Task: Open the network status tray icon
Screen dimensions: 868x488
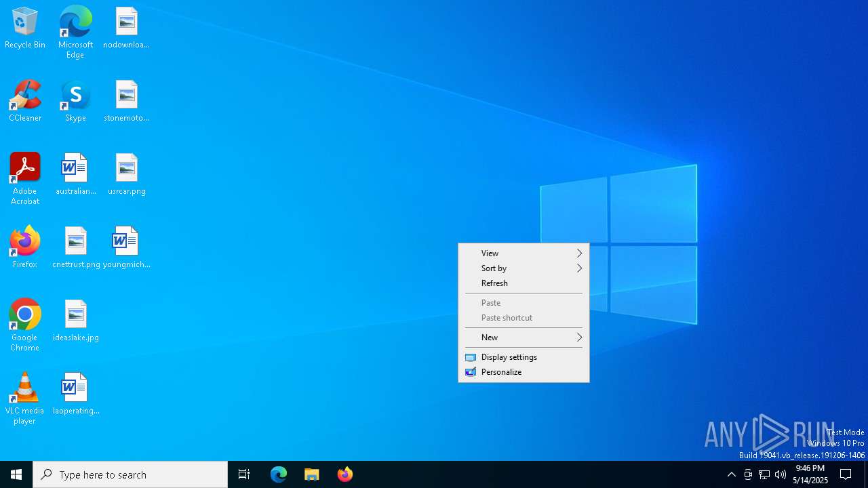Action: click(764, 474)
